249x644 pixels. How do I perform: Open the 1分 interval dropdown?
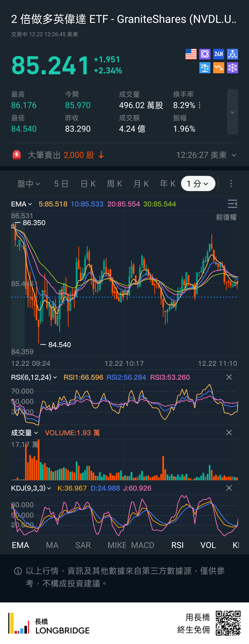pyautogui.click(x=198, y=184)
